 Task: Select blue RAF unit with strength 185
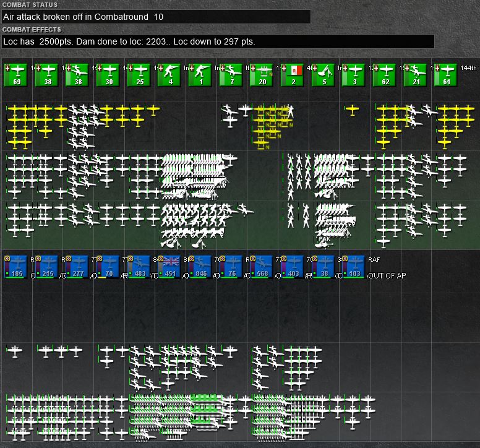tap(15, 267)
